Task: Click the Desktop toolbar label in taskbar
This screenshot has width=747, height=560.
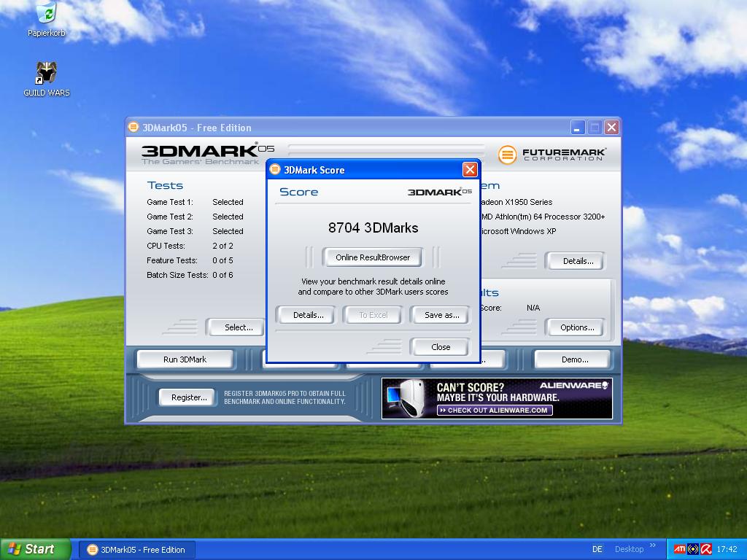Action: pyautogui.click(x=629, y=549)
